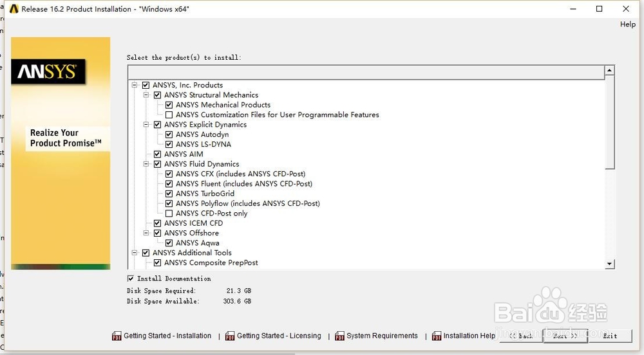Screen dimensions: 644x355
Task: Collapse the ANSYS Offshore node
Action: 146,233
